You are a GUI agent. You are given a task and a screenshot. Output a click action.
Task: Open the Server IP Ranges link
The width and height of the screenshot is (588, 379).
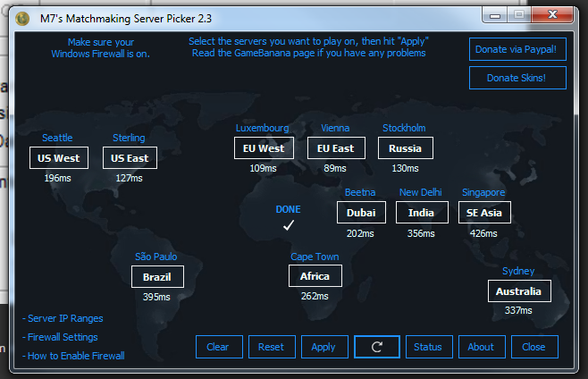(x=65, y=318)
